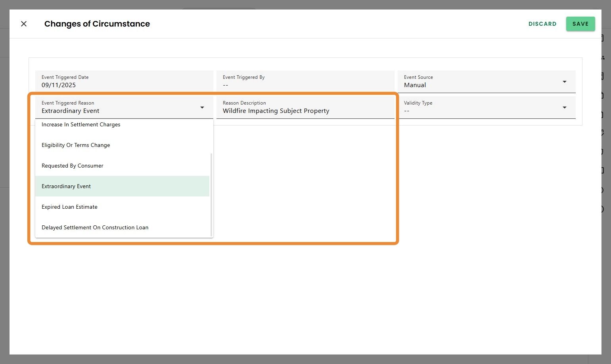
Task: Choose Expired Loan Estimate option
Action: point(69,207)
